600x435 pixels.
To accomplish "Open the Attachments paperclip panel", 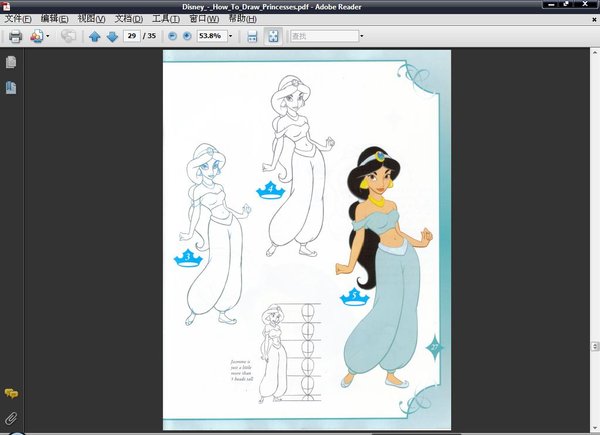I will tap(11, 417).
